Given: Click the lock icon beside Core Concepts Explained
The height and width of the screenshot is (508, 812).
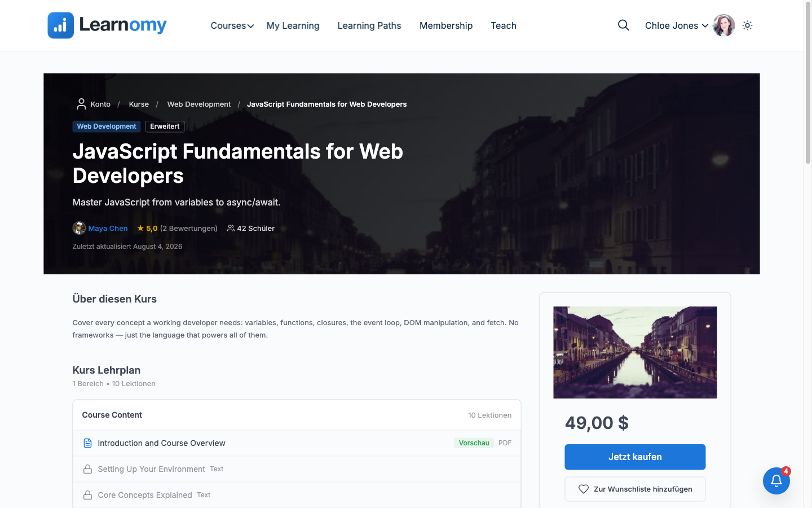Looking at the screenshot, I should 87,495.
